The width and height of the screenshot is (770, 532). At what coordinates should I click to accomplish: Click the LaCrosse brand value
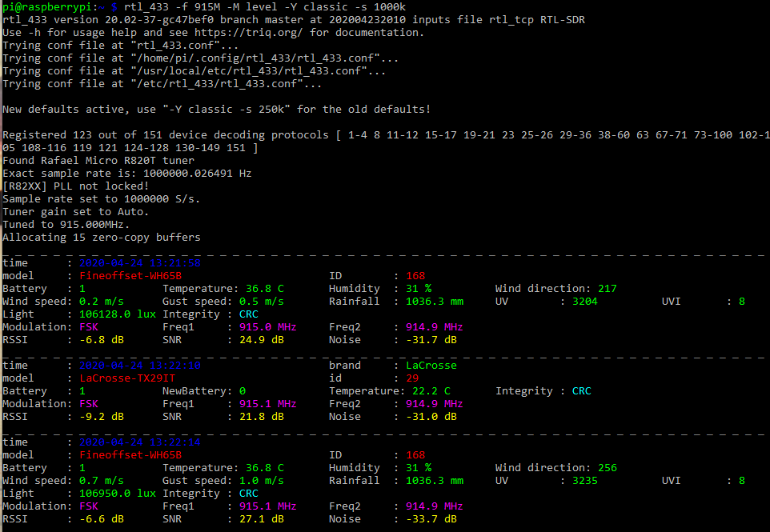pos(431,365)
